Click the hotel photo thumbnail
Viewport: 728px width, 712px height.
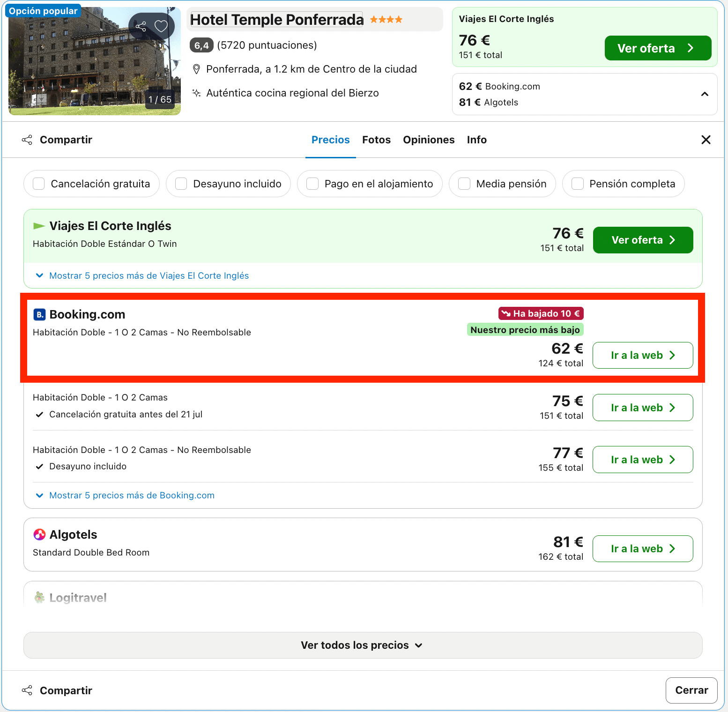tap(95, 61)
